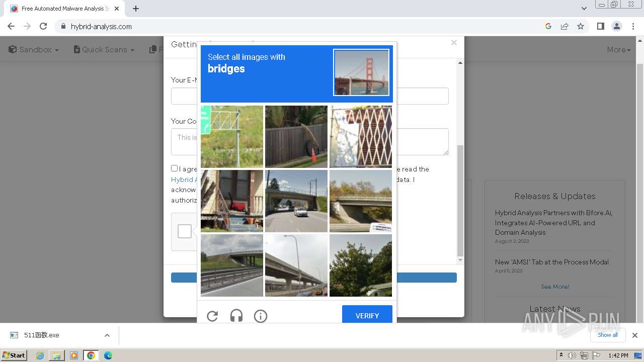Open the downloaded 511函数.exe file
The width and height of the screenshot is (644, 362).
41,335
